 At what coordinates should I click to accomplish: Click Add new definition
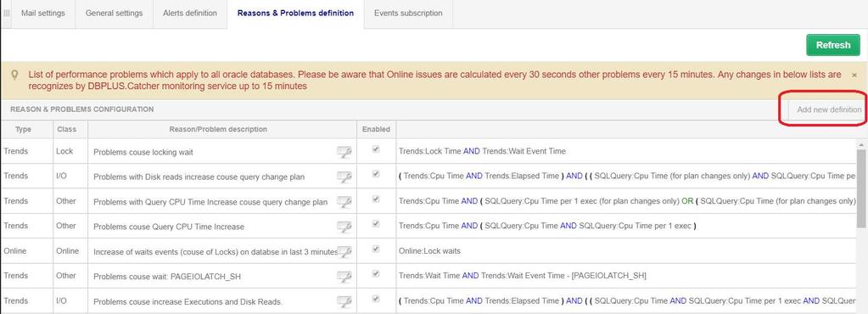pyautogui.click(x=829, y=109)
